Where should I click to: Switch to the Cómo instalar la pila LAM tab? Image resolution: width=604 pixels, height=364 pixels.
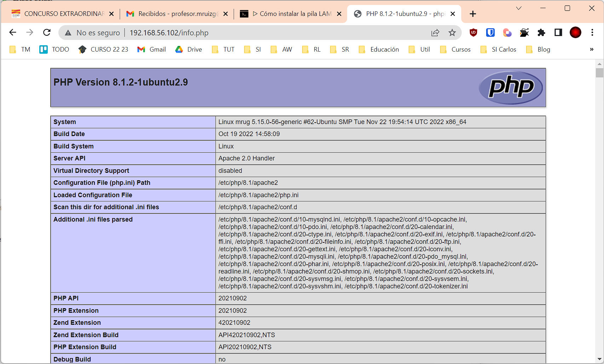(x=290, y=14)
